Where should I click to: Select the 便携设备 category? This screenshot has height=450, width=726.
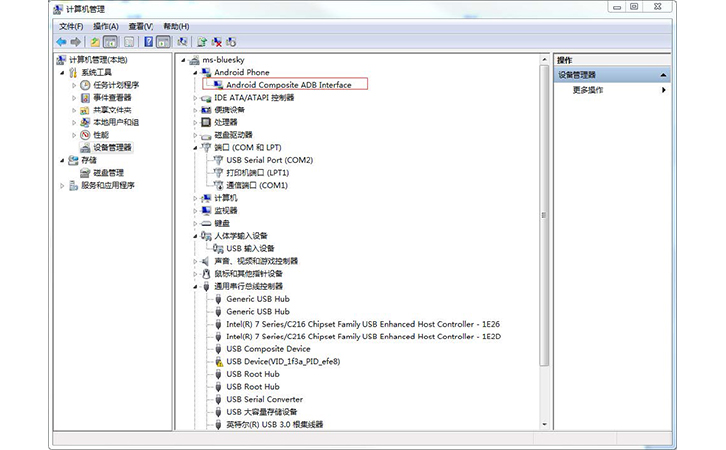point(229,110)
